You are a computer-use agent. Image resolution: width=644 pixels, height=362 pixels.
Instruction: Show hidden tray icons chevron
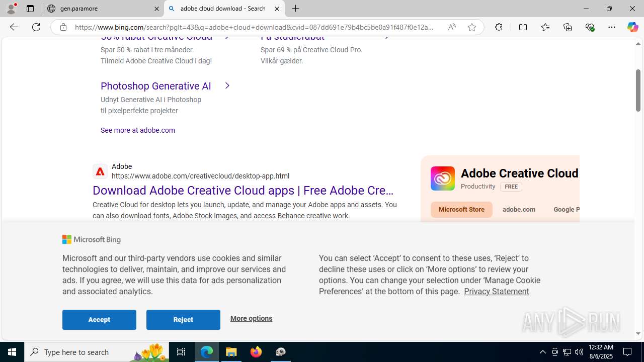pos(542,352)
